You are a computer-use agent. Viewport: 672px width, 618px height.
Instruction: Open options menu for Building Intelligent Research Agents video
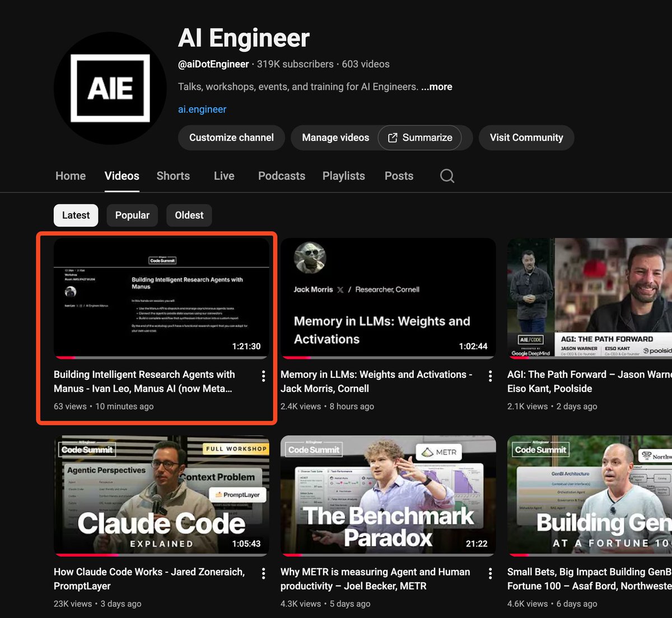click(263, 376)
